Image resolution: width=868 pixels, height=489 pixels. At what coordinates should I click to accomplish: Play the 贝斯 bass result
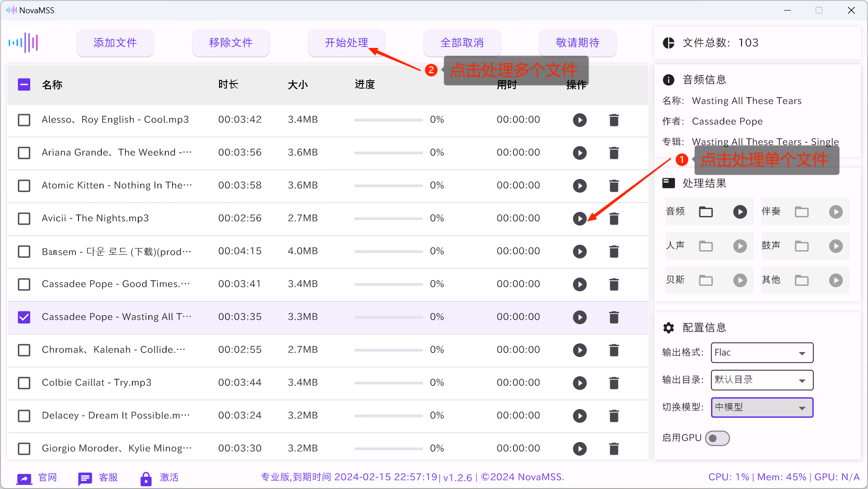tap(740, 280)
